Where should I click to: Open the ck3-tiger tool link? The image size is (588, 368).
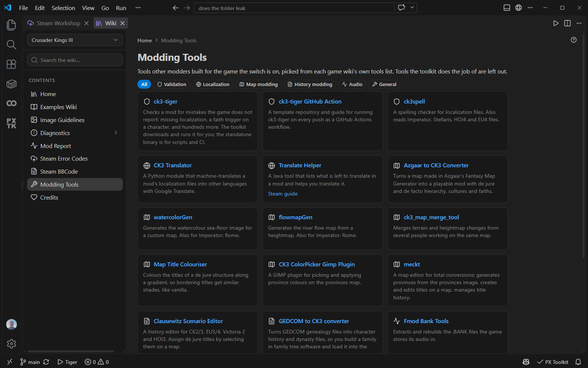(x=166, y=101)
